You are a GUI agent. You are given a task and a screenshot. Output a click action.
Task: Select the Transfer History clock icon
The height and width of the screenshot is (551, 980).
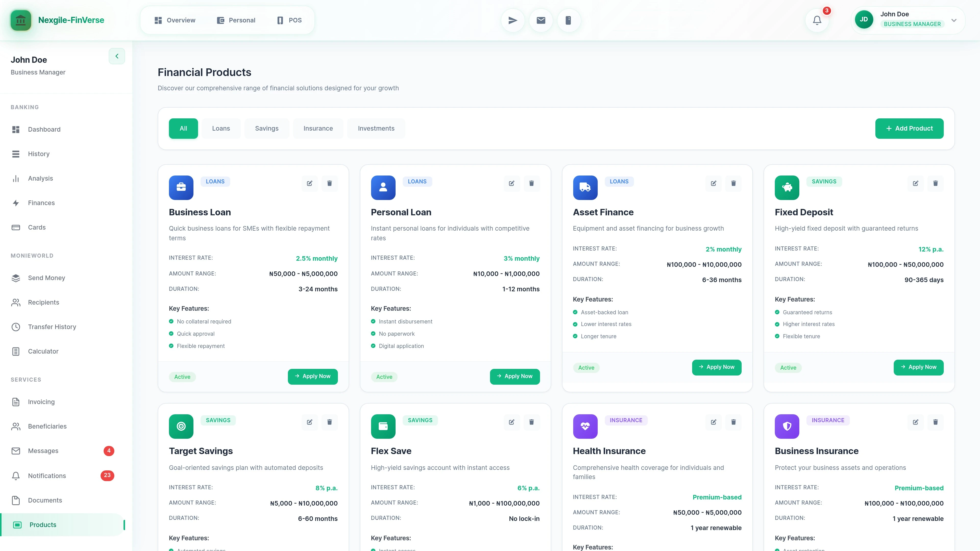click(16, 327)
